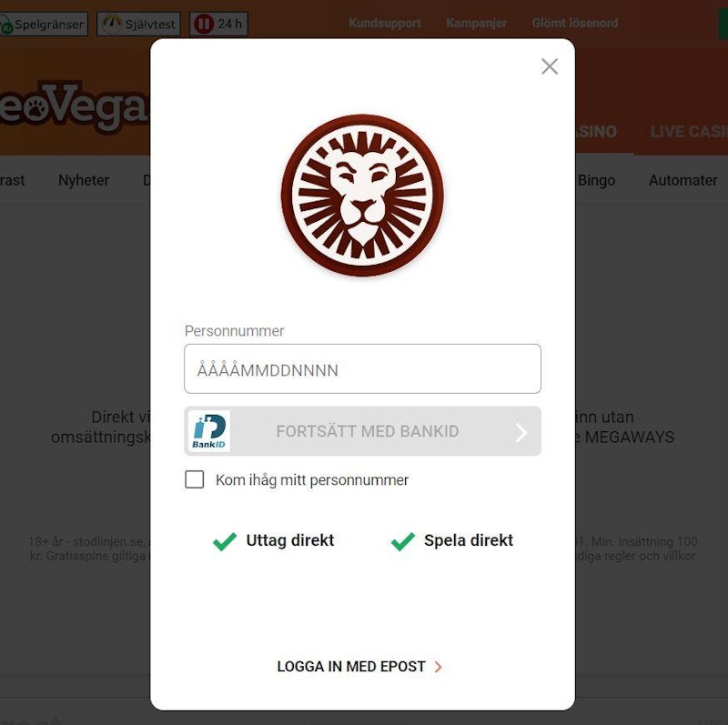Continue with Fortsätt med BankID button
This screenshot has width=728, height=725.
[362, 431]
